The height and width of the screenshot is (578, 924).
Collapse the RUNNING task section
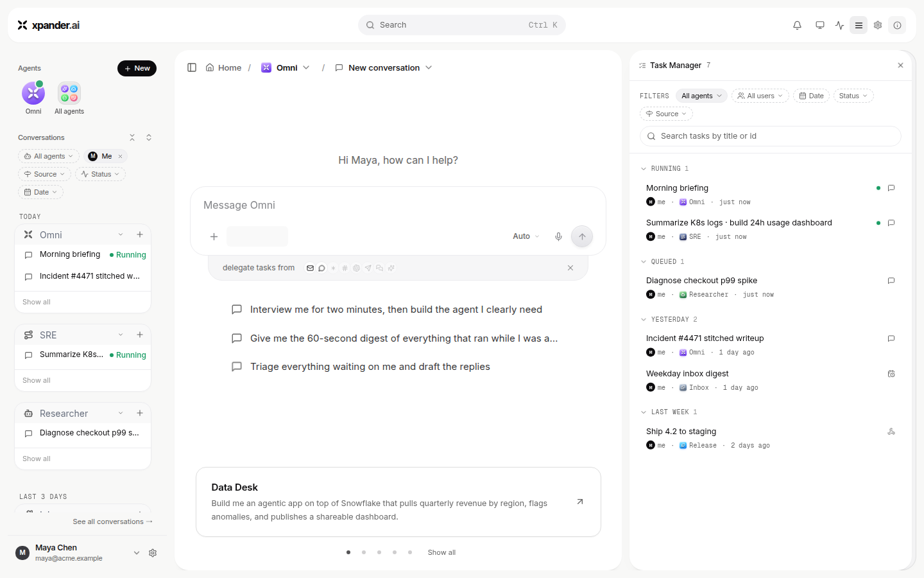point(644,169)
